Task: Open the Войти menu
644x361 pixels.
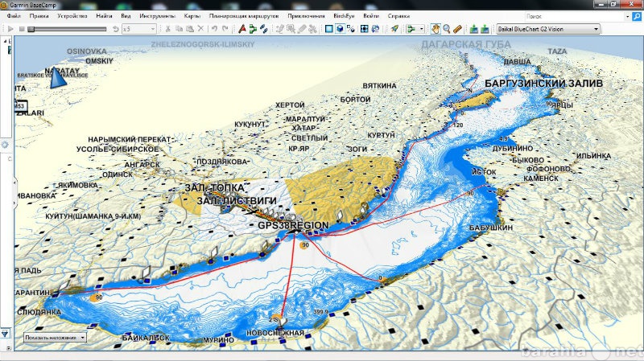Action: pyautogui.click(x=371, y=16)
